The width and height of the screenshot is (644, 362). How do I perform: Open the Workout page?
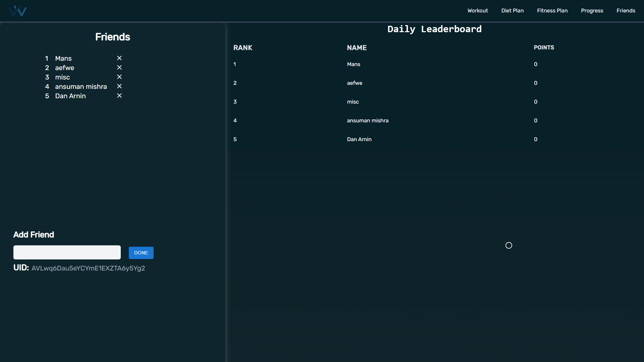pos(477,11)
